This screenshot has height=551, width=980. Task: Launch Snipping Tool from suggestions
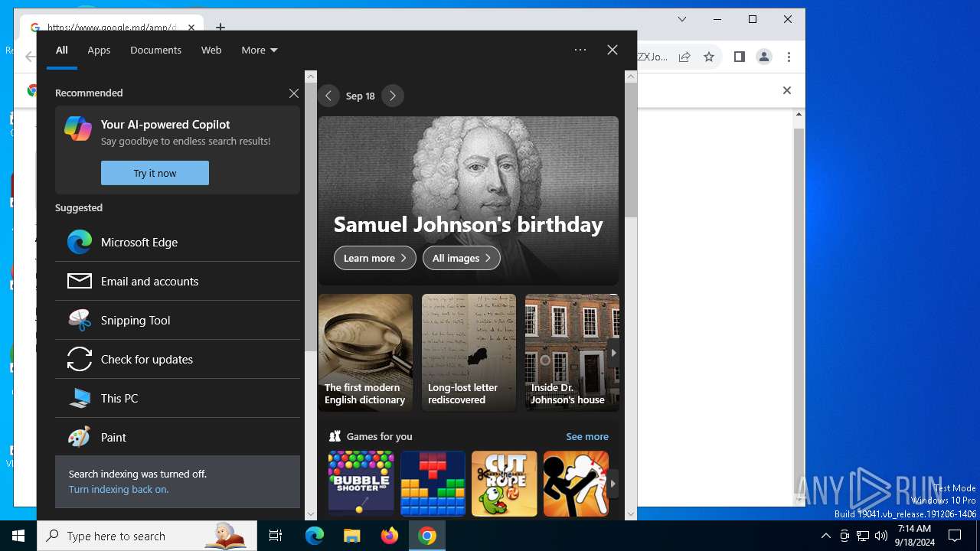(x=178, y=320)
